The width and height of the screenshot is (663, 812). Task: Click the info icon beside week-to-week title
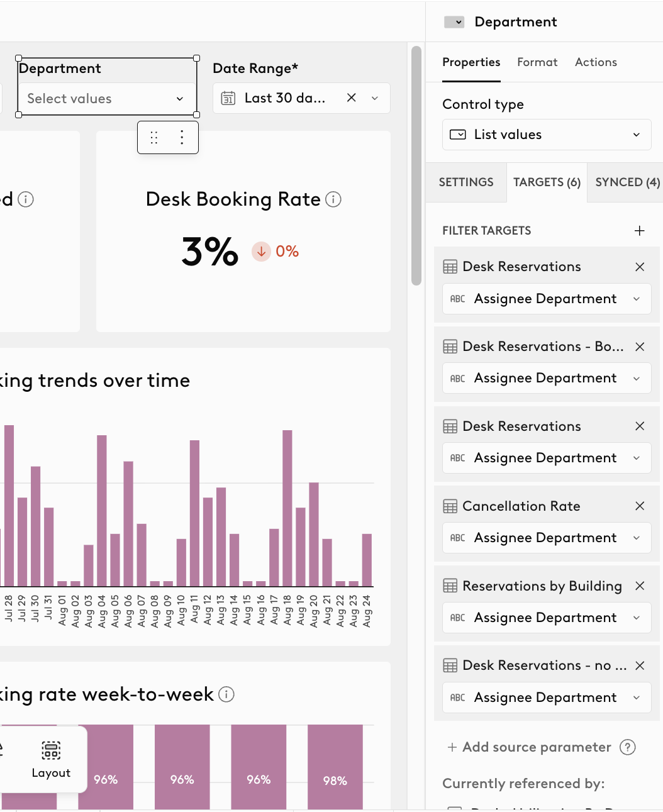pyautogui.click(x=226, y=694)
